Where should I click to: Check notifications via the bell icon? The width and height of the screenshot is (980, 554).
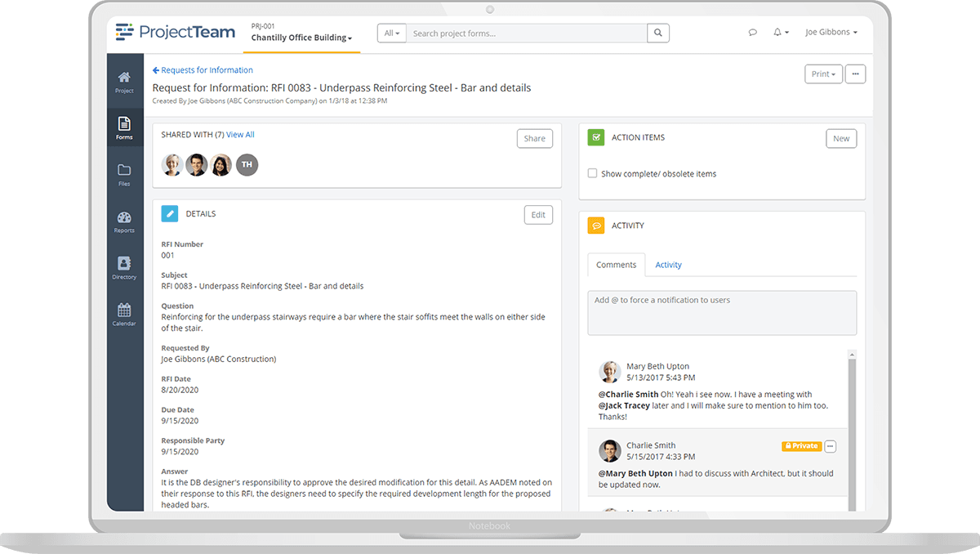(x=777, y=32)
